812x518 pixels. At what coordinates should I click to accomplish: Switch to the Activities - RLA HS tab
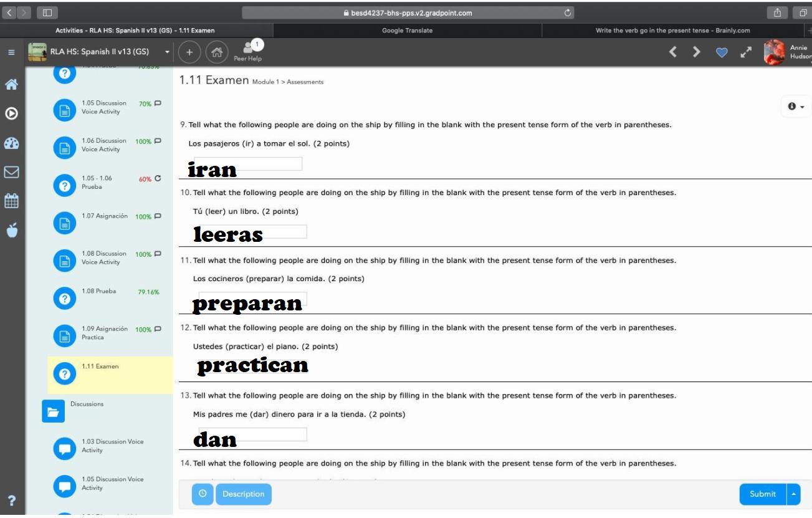pos(136,31)
